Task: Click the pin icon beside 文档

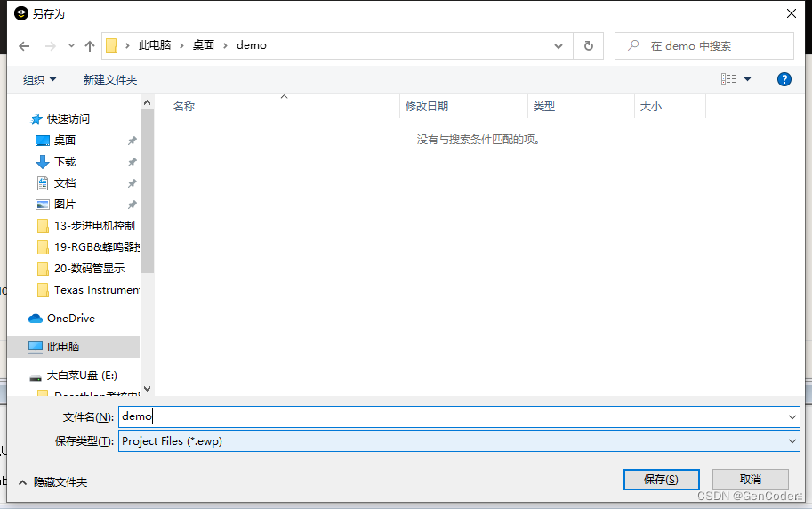Action: point(132,183)
